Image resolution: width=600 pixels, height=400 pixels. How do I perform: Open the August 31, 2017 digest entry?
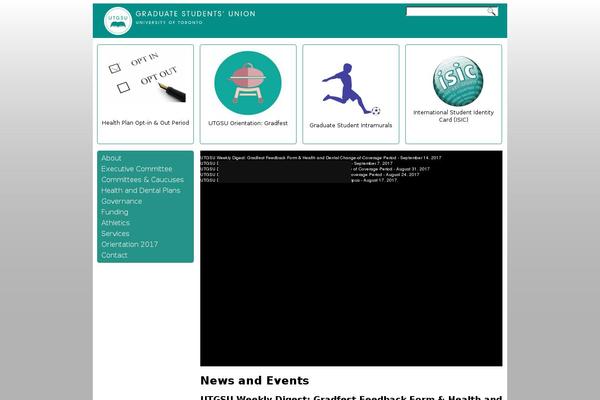(x=315, y=169)
